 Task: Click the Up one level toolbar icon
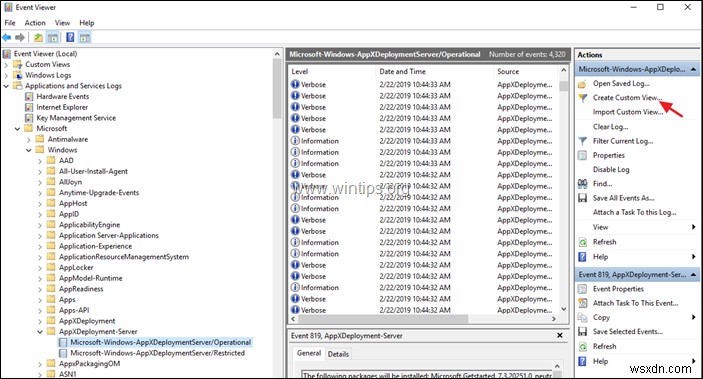click(x=39, y=38)
